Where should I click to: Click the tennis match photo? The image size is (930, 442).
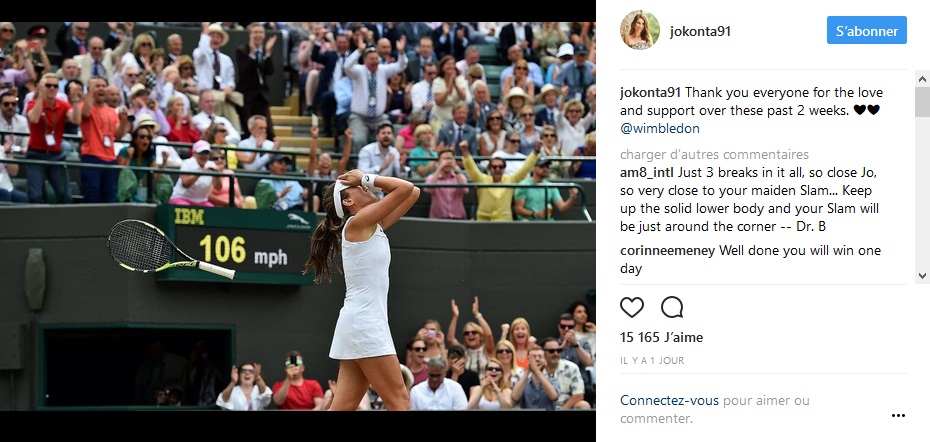pos(298,216)
